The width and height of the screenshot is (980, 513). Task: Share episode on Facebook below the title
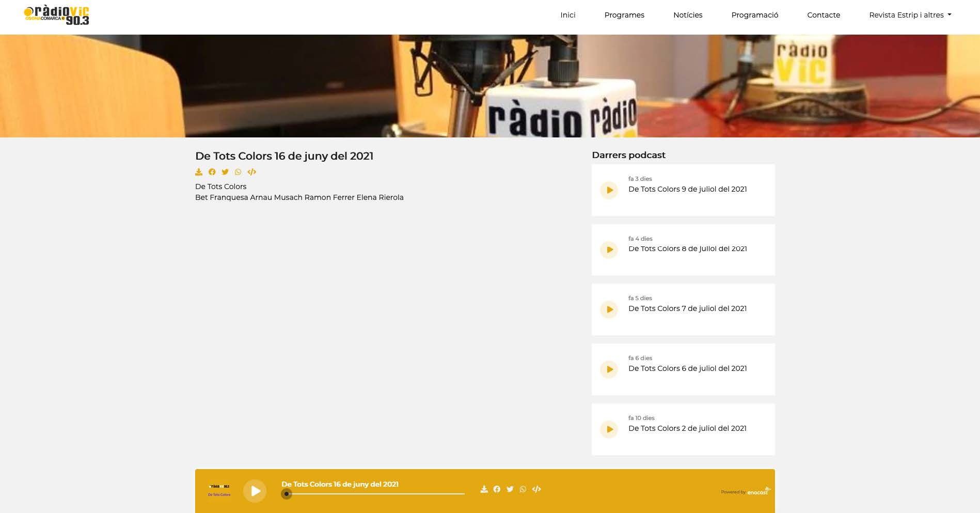tap(212, 172)
